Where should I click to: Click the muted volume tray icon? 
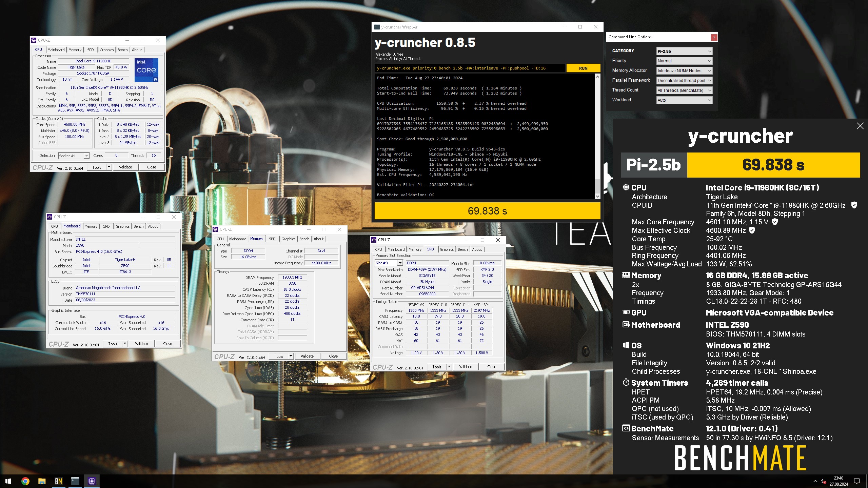click(x=823, y=481)
